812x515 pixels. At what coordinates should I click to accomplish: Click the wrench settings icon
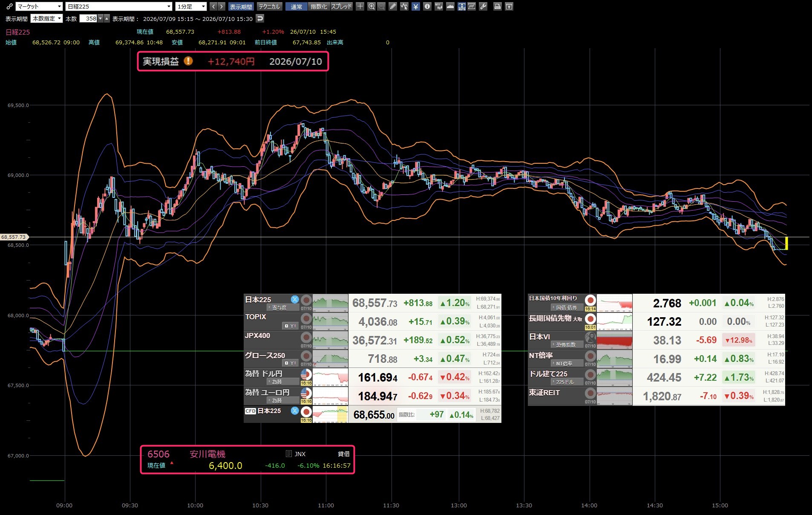click(483, 6)
